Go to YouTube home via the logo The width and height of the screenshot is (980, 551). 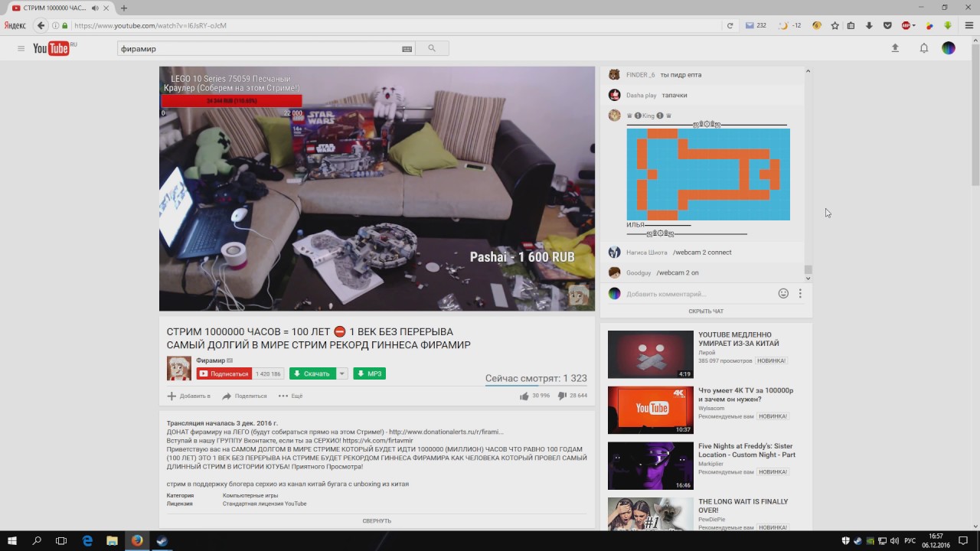tap(54, 49)
